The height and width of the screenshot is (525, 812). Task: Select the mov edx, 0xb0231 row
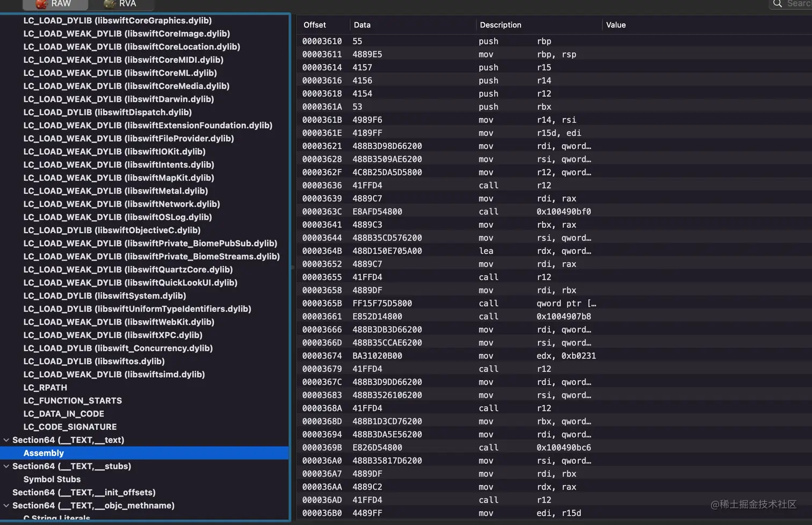pyautogui.click(x=554, y=356)
